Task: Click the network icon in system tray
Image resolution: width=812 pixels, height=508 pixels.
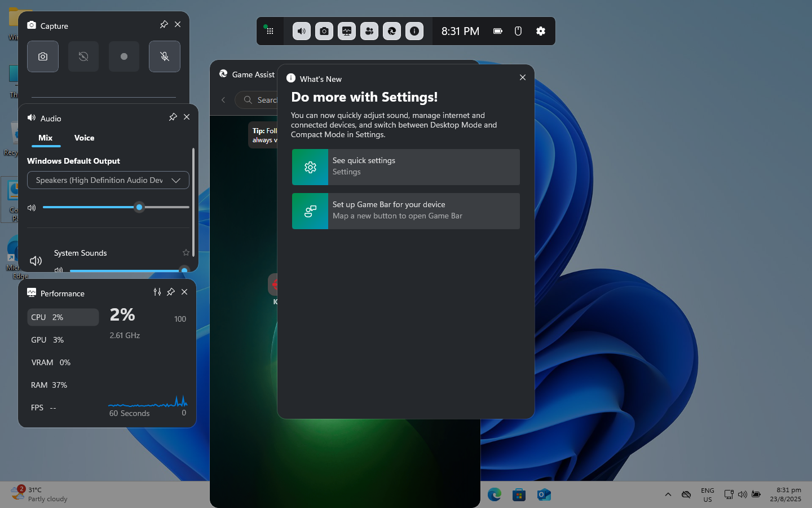Action: [729, 494]
